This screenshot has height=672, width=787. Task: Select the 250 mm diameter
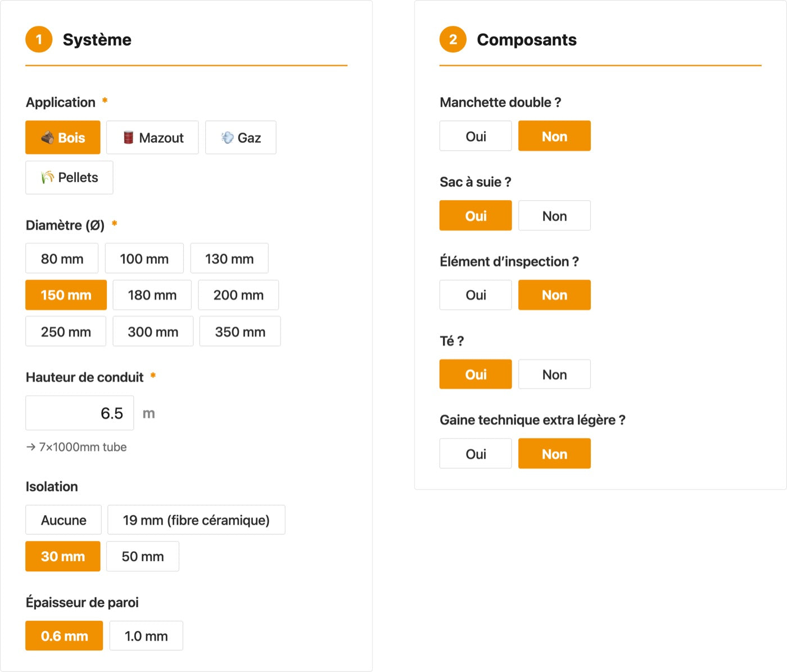click(x=66, y=332)
